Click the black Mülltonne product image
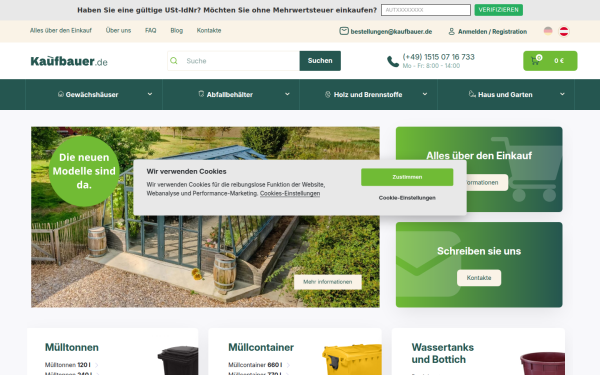Viewport: 600px width, 375px height. coord(178,360)
